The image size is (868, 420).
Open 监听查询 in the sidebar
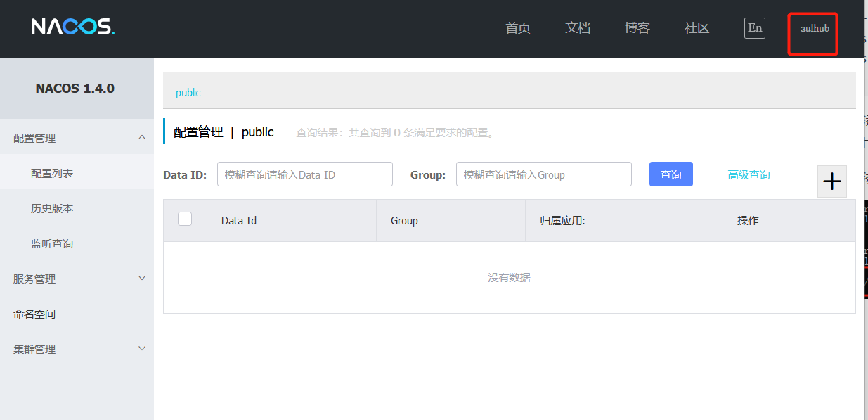pos(77,243)
